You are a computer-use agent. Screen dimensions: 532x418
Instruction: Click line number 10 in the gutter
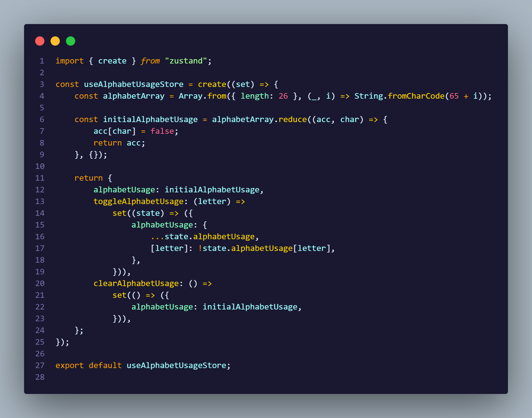tap(40, 166)
